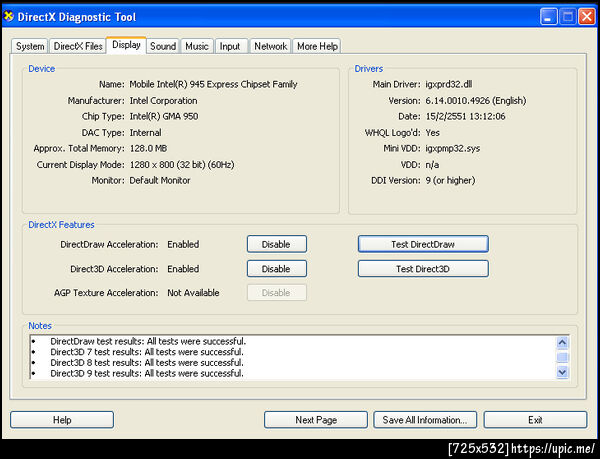Disable Direct3D Acceleration
The height and width of the screenshot is (459, 600).
(277, 269)
